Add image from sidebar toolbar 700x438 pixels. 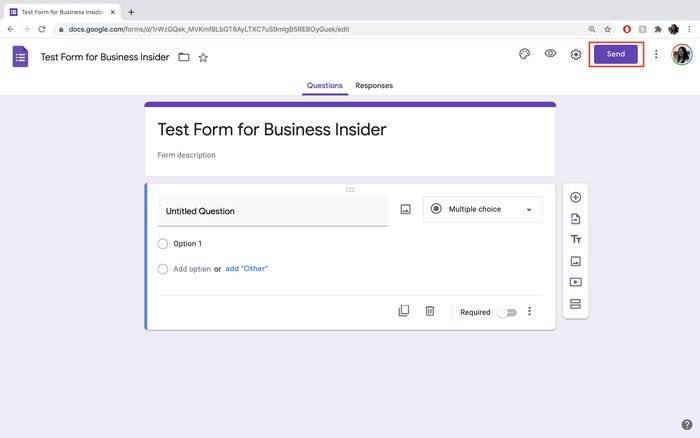tap(575, 261)
